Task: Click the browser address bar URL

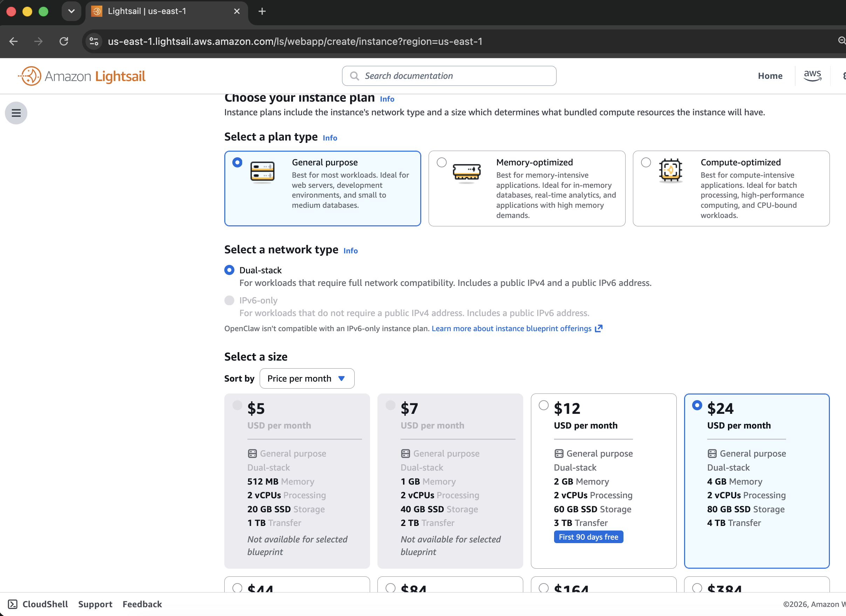Action: [x=295, y=41]
